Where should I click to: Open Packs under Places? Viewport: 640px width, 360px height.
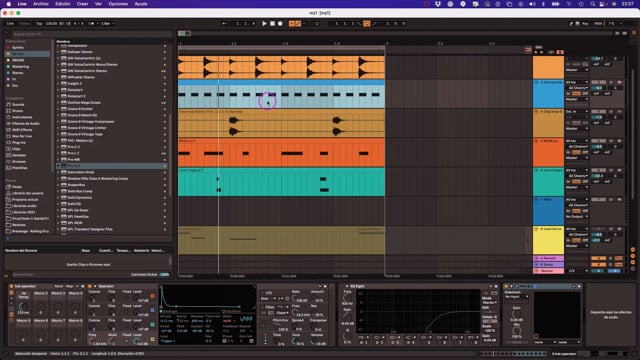(x=27, y=187)
